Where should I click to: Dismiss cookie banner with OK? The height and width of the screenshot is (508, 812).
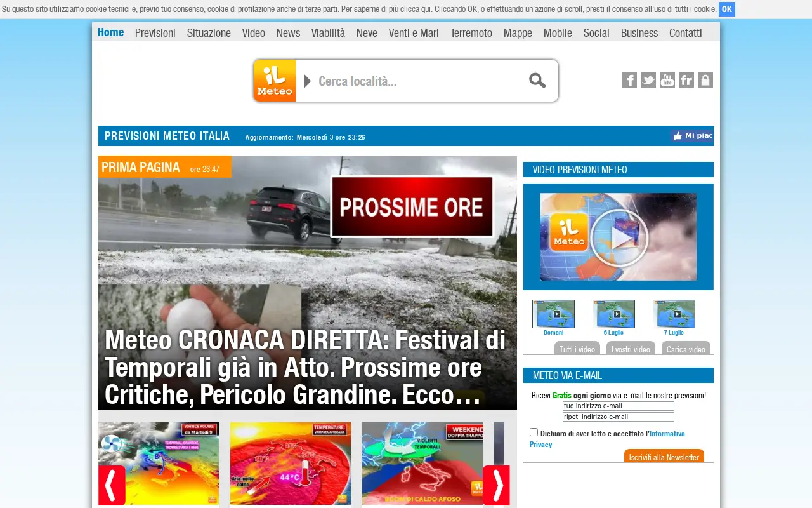727,9
